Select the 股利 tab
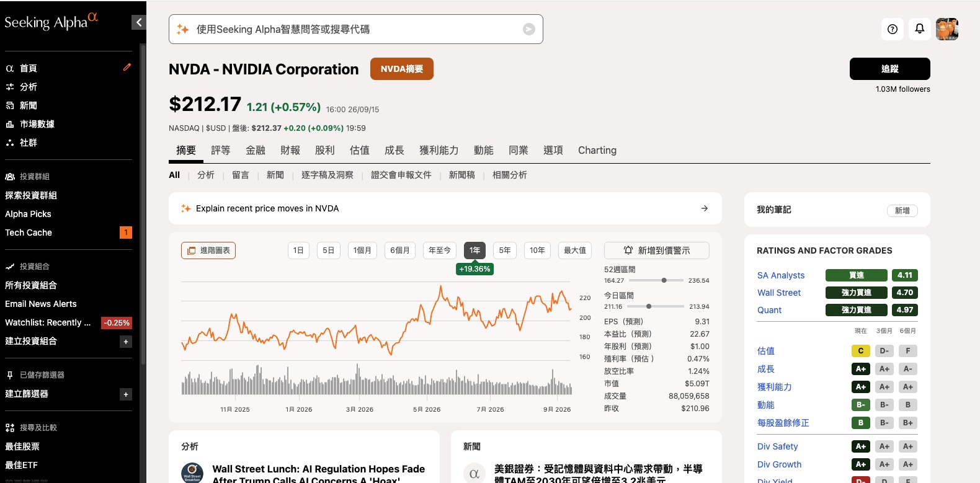 click(325, 150)
